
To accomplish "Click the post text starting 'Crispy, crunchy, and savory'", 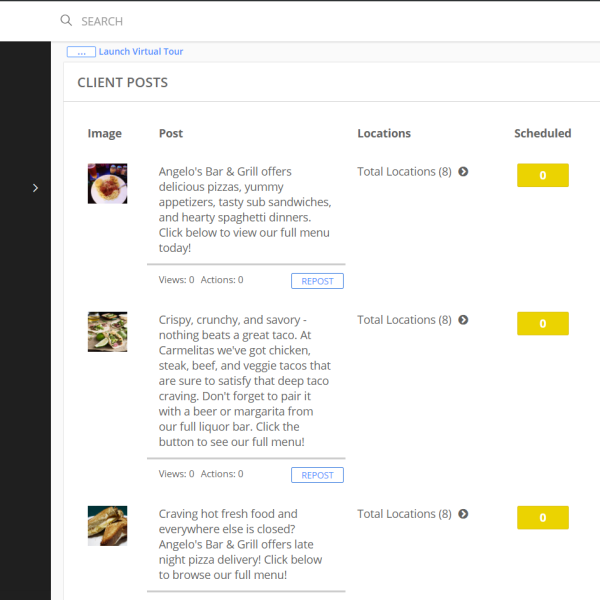I will coord(245,381).
